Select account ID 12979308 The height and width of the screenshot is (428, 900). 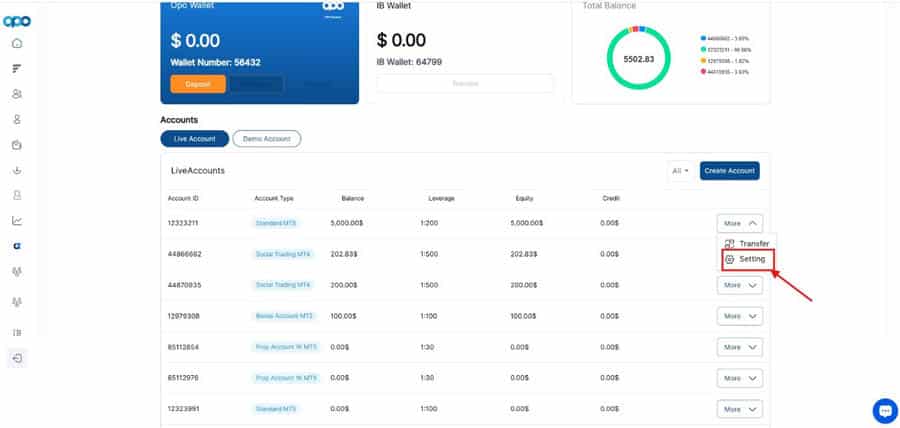184,316
